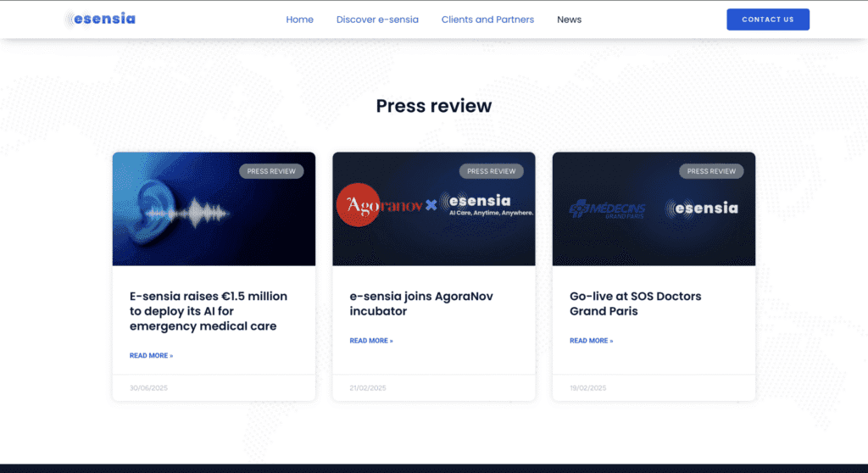The width and height of the screenshot is (868, 473).
Task: Click Read More under SOS Doctors article
Action: pyautogui.click(x=591, y=341)
